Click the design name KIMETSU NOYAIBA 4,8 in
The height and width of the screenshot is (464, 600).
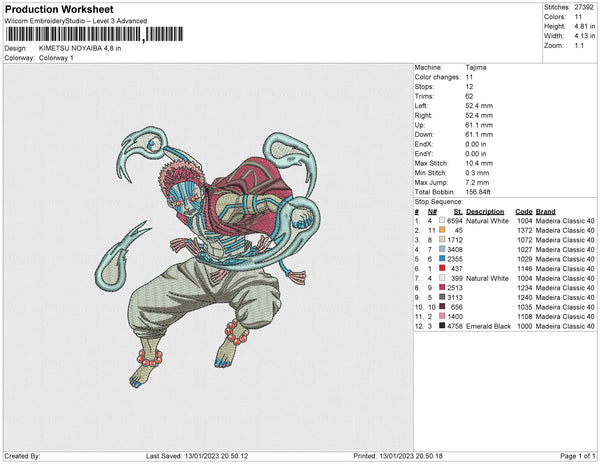pos(80,49)
